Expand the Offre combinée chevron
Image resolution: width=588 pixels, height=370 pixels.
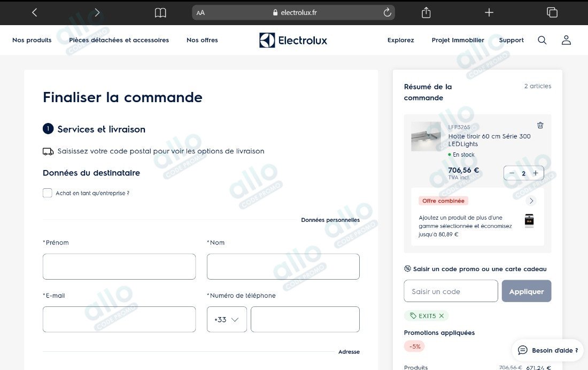click(531, 201)
